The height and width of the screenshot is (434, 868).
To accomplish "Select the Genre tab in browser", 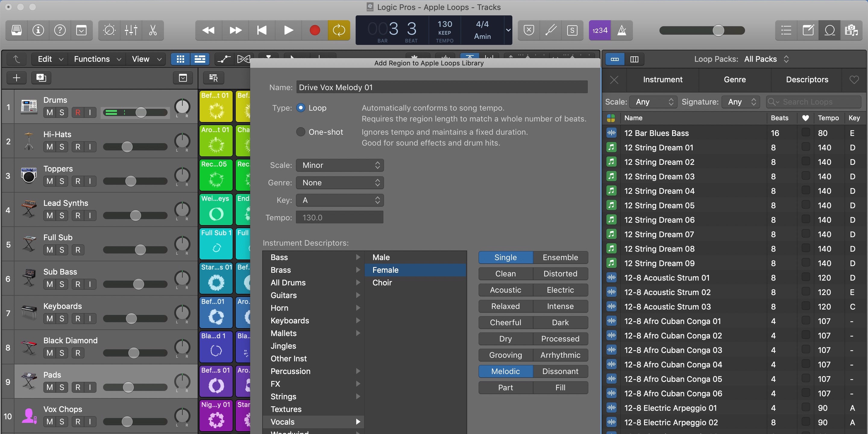I will (x=734, y=80).
